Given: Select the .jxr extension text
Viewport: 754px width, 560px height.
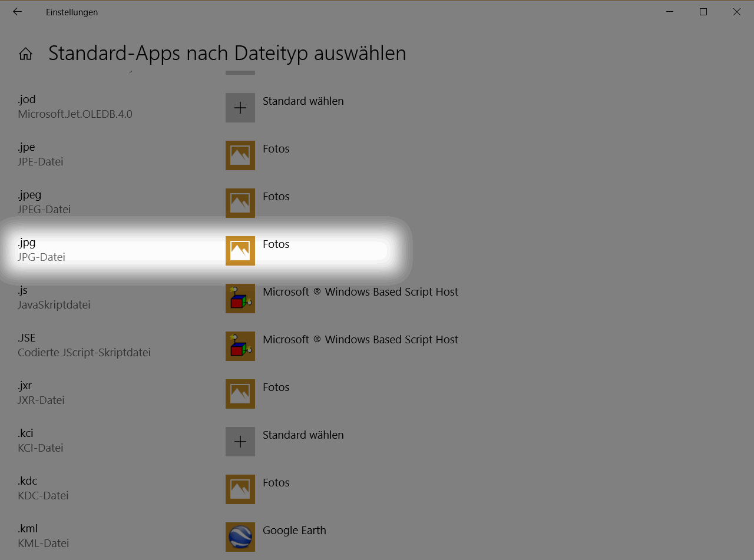Looking at the screenshot, I should 25,386.
